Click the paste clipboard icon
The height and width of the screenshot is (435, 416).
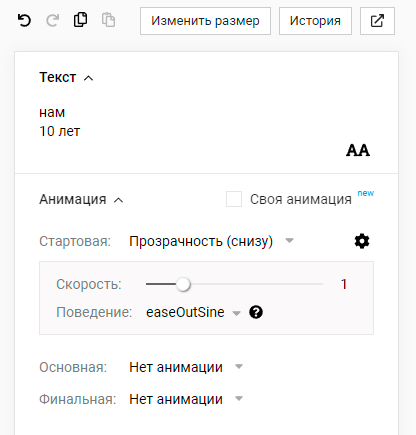(108, 20)
